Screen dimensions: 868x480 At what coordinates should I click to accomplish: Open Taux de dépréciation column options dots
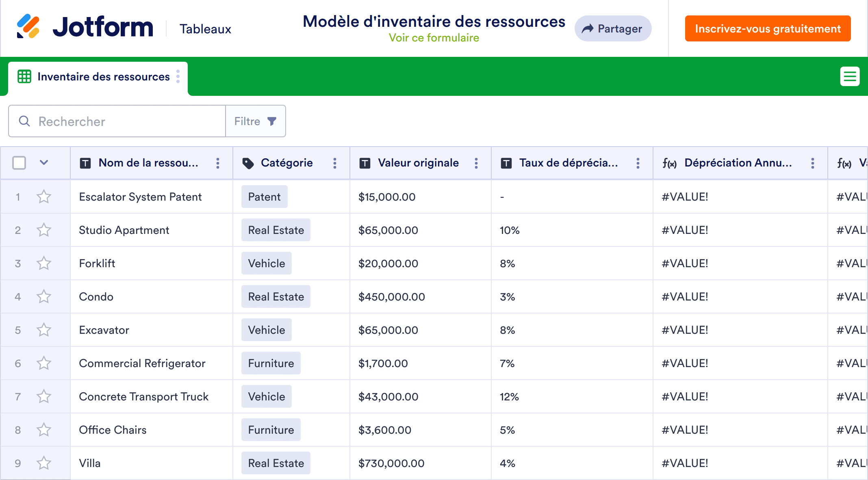pos(638,163)
